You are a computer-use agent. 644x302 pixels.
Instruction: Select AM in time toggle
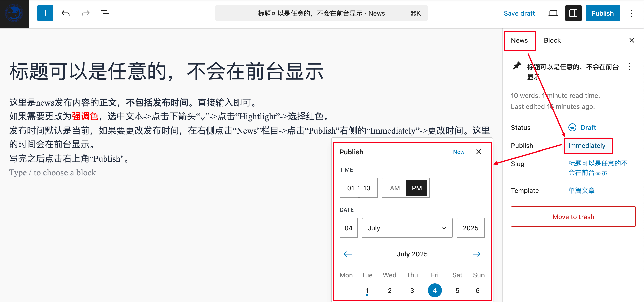click(x=395, y=188)
